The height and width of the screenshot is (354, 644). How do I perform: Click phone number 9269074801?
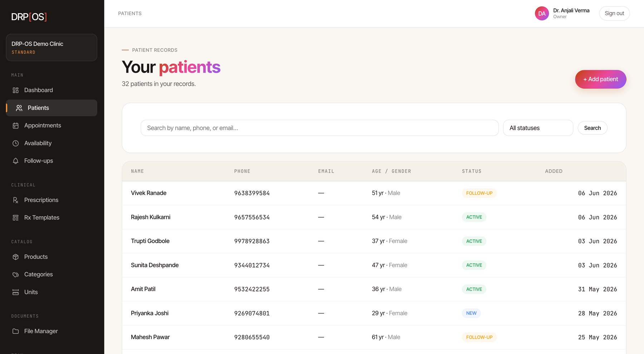(x=252, y=313)
